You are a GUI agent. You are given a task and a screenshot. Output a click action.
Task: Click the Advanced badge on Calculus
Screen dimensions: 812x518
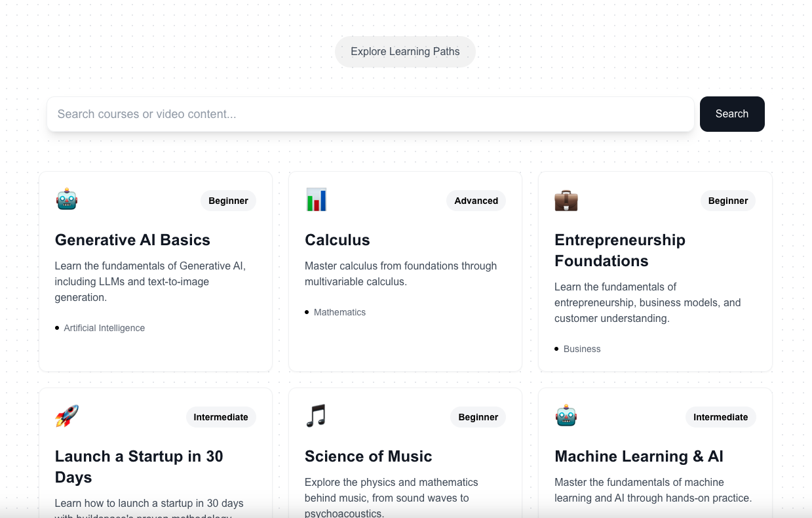coord(476,201)
